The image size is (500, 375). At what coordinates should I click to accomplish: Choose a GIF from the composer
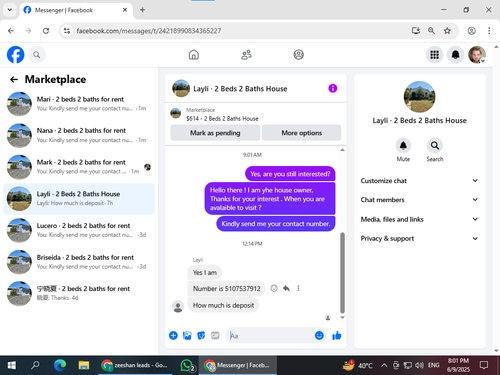tap(215, 335)
